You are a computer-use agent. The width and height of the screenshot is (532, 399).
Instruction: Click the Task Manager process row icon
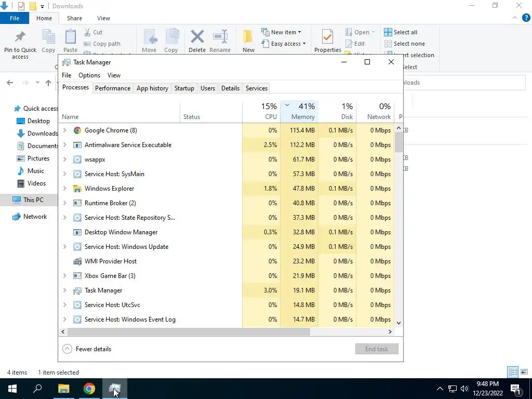click(77, 290)
